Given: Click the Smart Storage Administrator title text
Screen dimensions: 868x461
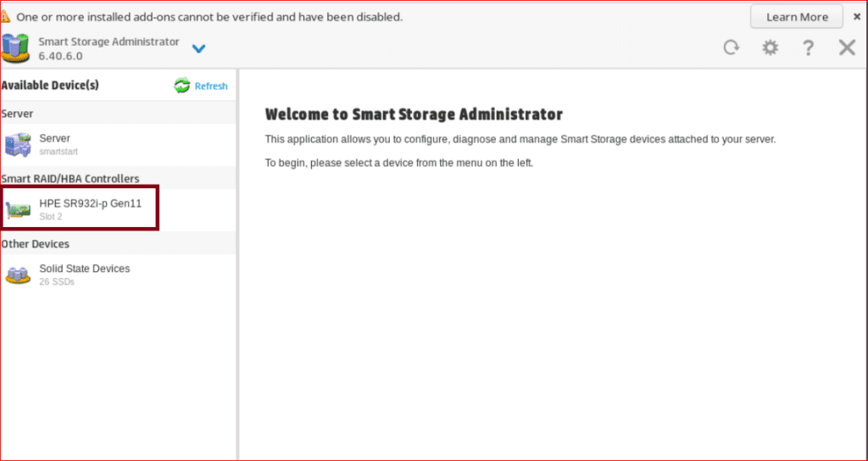Looking at the screenshot, I should point(108,42).
